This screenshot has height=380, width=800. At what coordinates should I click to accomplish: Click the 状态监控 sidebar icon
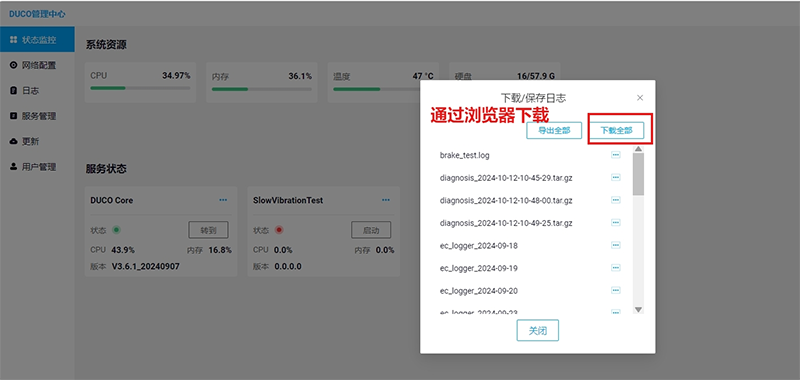click(14, 39)
